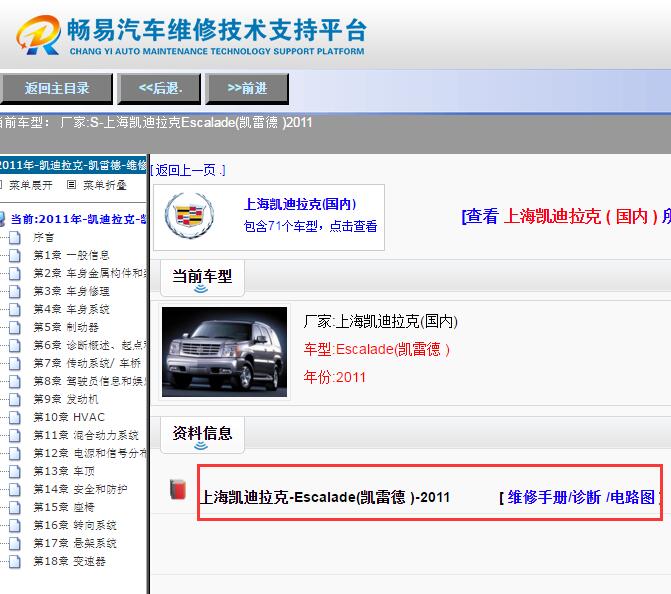This screenshot has width=671, height=594.
Task: Select the 2011年-凯迪拉克-凯雷德 sidebar header
Action: pyautogui.click(x=73, y=165)
